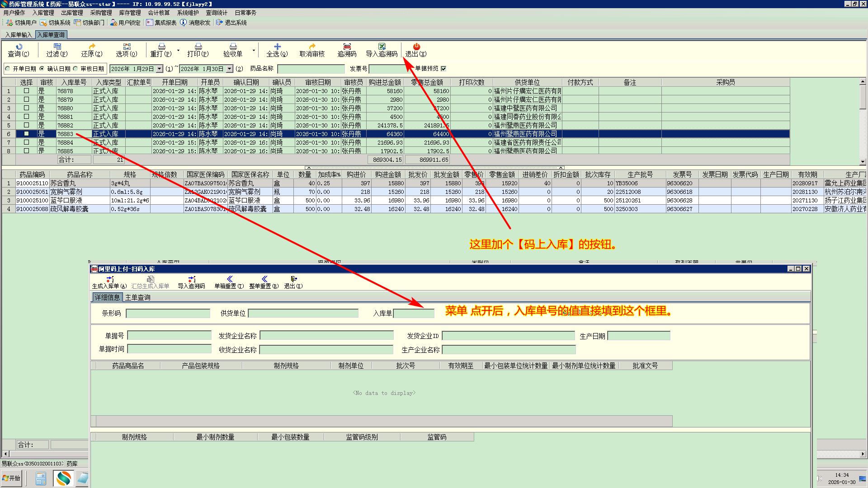Click the 追溯码 barcode icon
The height and width of the screenshot is (488, 868).
347,47
